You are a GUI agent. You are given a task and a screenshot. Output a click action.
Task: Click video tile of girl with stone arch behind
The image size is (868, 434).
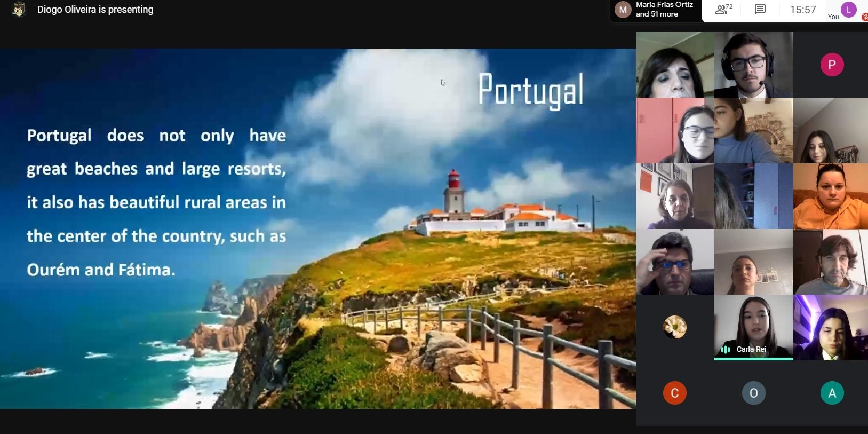pyautogui.click(x=753, y=131)
